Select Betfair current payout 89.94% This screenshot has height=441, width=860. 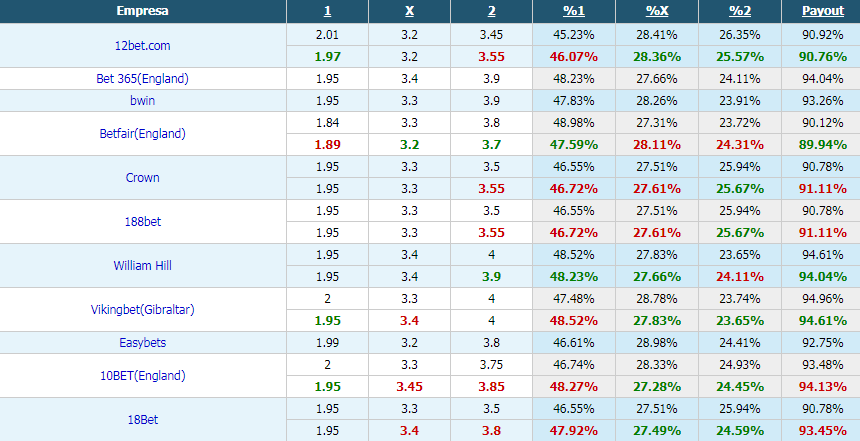pos(823,144)
